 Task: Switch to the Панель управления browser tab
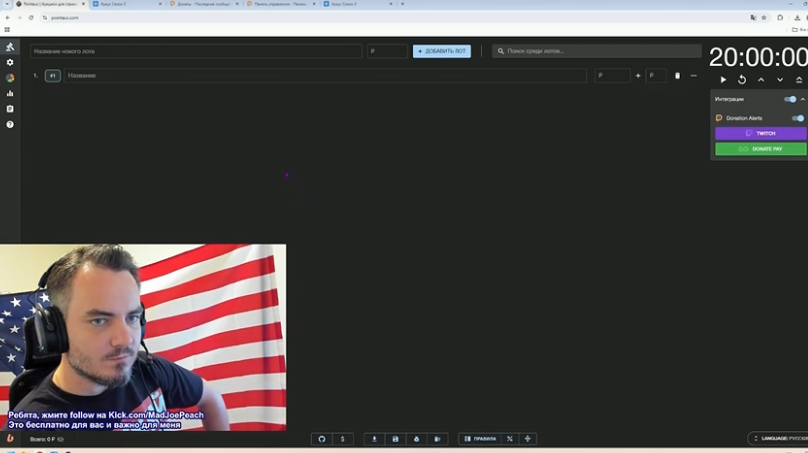click(x=281, y=4)
